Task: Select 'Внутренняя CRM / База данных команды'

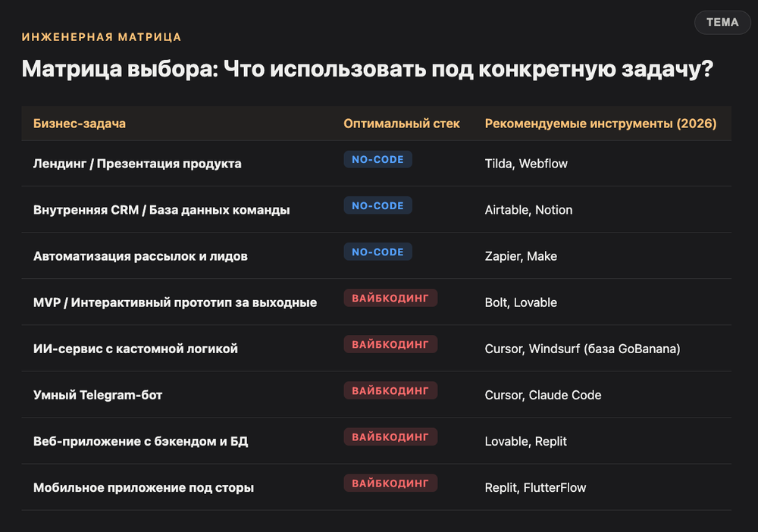Action: tap(161, 210)
